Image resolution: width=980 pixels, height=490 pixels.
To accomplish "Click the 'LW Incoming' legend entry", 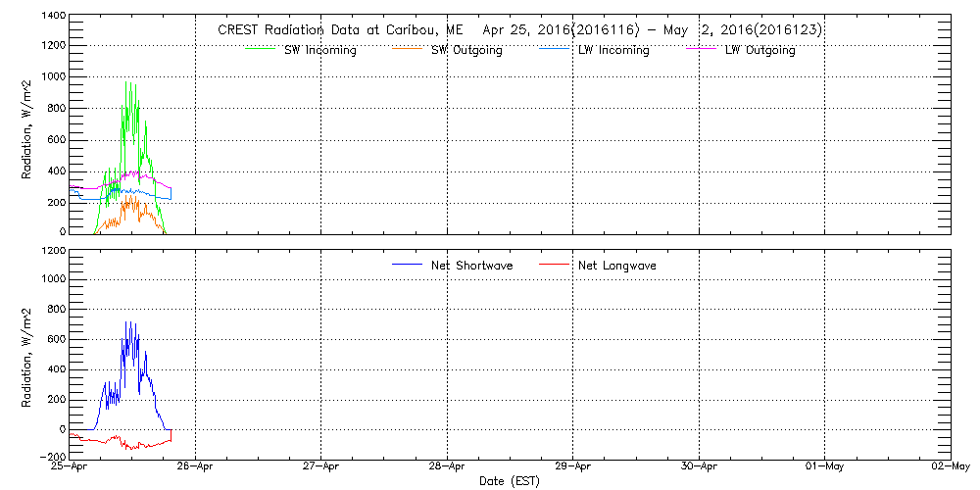I will [x=613, y=50].
